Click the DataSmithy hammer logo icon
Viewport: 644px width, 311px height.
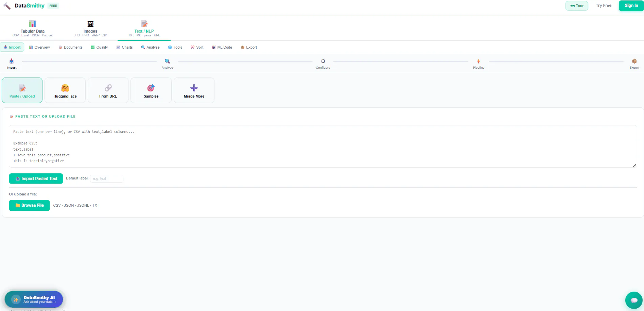pos(7,6)
